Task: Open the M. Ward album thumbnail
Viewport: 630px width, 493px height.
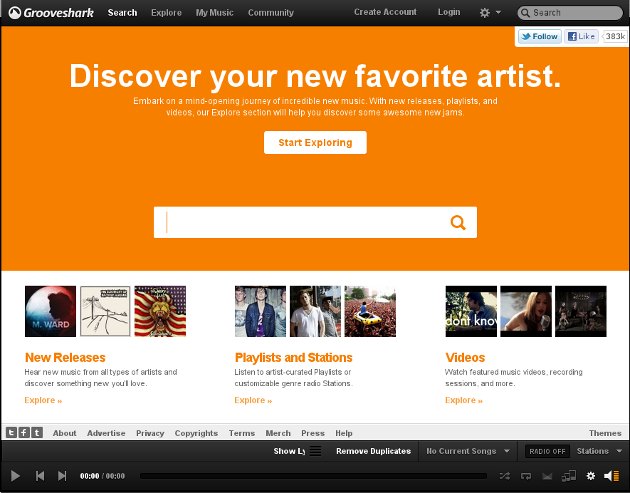Action: (x=50, y=311)
